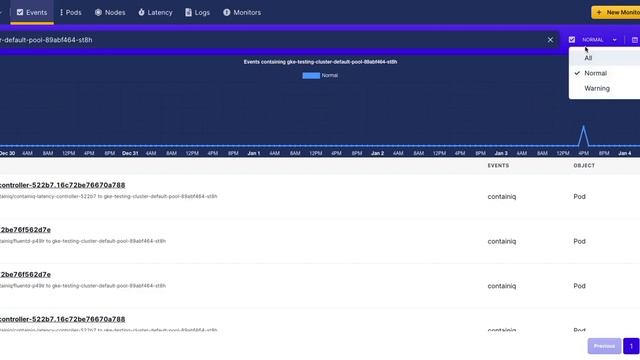Click the Events tab checkmark icon
This screenshot has width=640, height=360.
coord(20,12)
